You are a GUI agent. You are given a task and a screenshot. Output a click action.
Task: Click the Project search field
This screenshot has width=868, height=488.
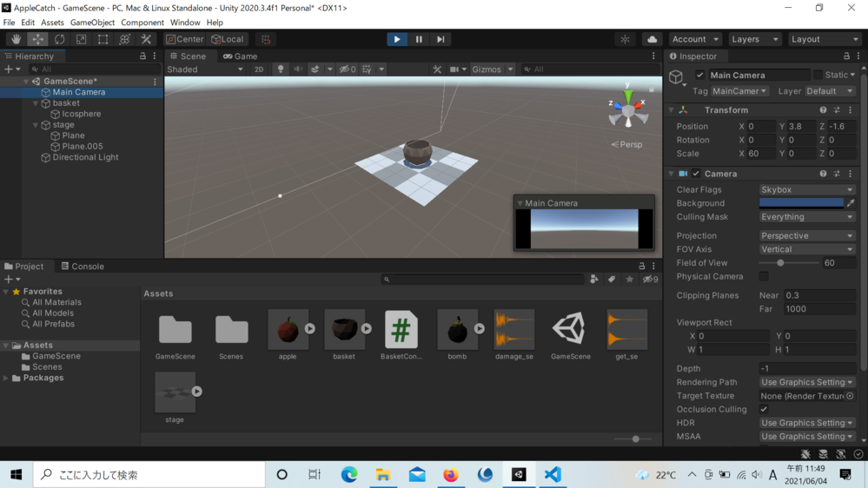pyautogui.click(x=483, y=280)
